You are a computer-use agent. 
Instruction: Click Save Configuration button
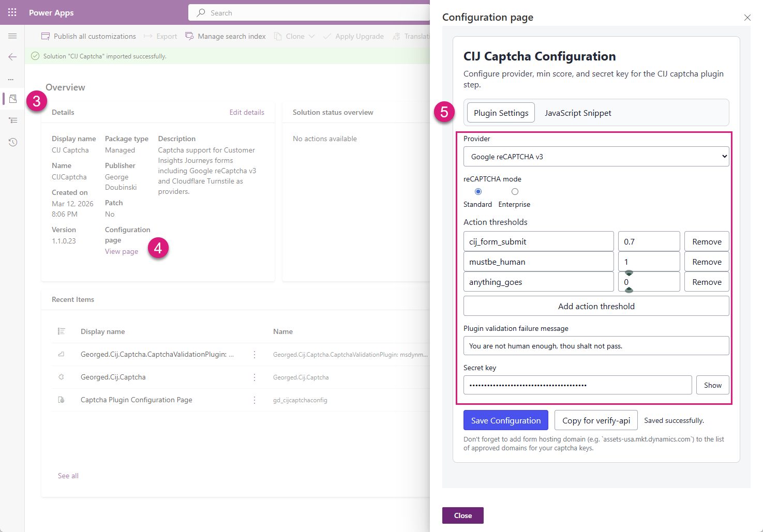click(506, 420)
